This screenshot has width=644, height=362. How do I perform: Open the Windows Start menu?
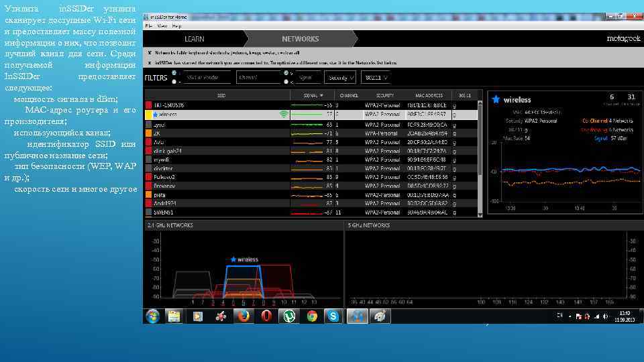(x=153, y=316)
